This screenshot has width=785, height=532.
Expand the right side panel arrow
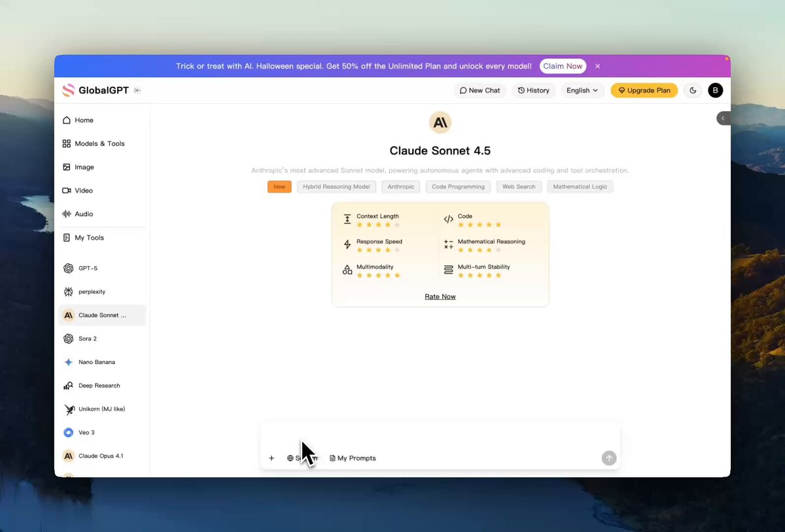(723, 118)
